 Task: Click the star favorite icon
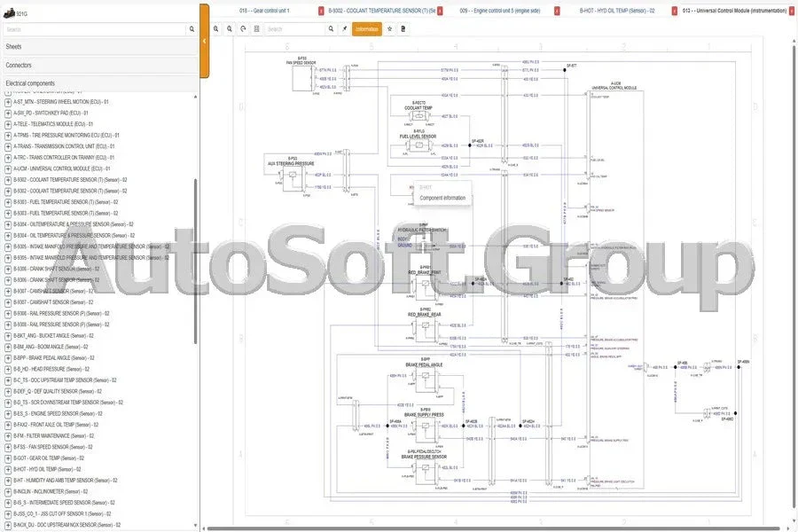click(389, 29)
